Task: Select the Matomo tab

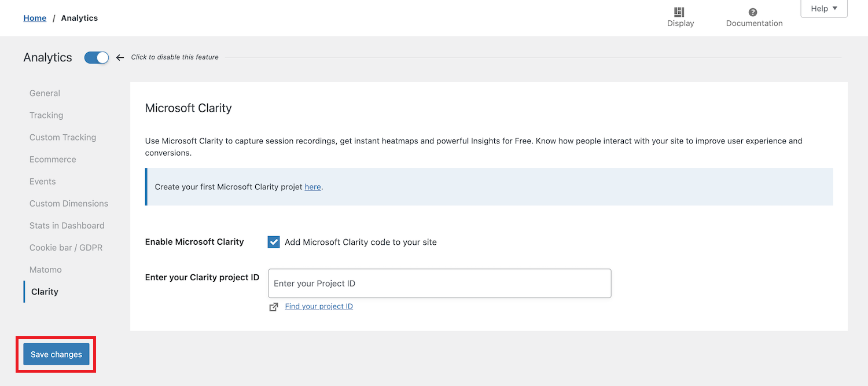Action: [x=46, y=269]
